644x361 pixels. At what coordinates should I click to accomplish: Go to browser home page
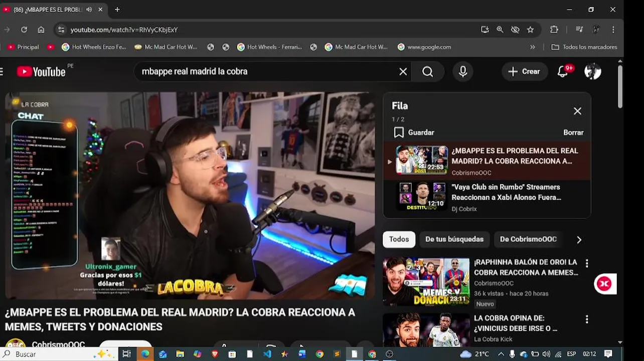tap(41, 30)
